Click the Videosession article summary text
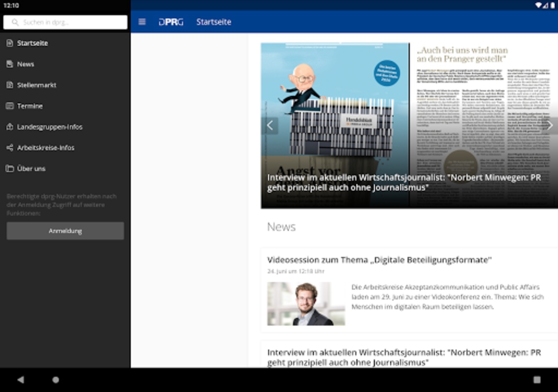The image size is (558, 392). (x=448, y=296)
